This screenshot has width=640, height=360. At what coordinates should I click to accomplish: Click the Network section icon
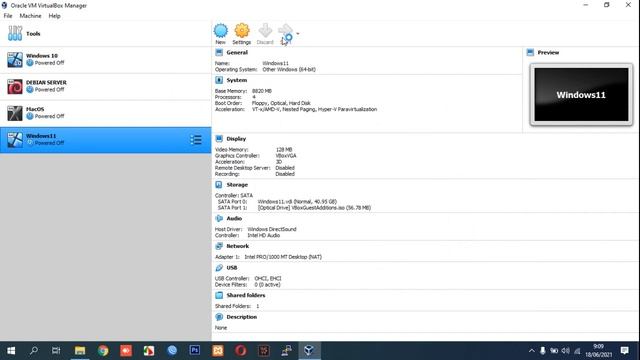219,246
